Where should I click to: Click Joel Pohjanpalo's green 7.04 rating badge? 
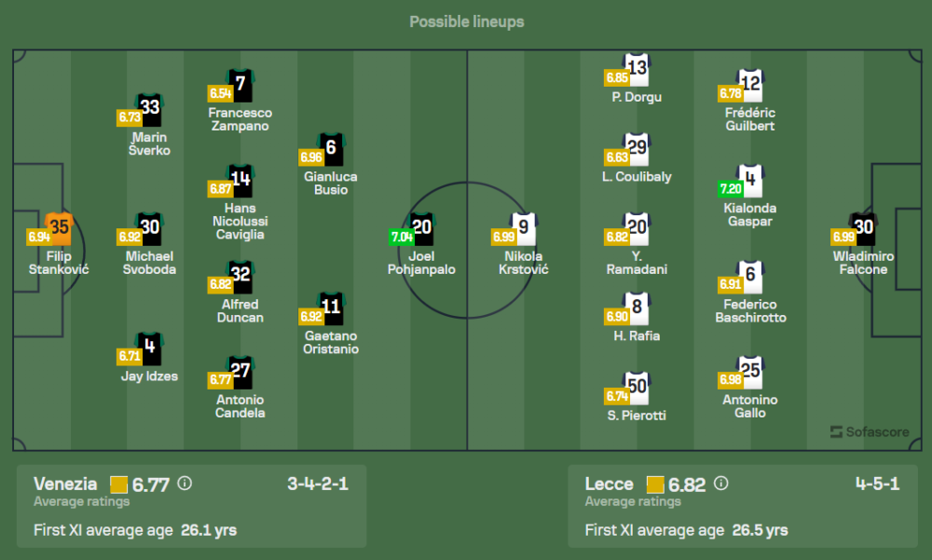point(402,238)
